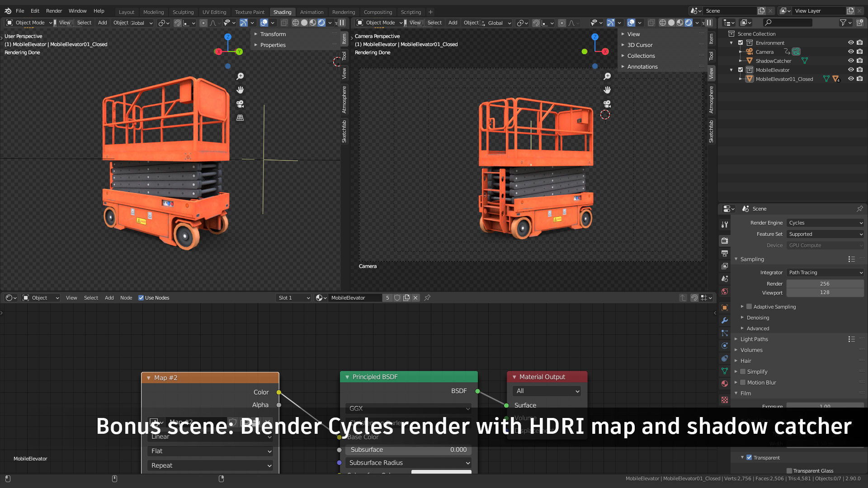868x488 pixels.
Task: Open the Physics properties tab icon
Action: 725,346
